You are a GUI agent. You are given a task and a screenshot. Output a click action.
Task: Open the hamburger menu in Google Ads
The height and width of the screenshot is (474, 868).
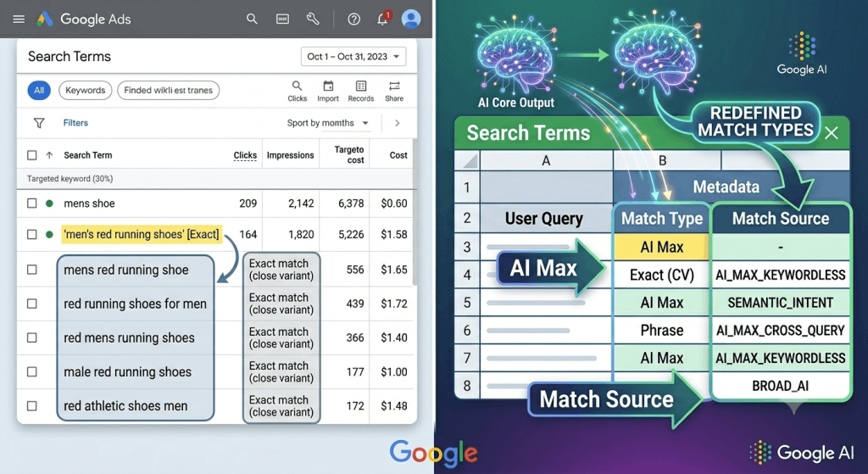tap(19, 20)
